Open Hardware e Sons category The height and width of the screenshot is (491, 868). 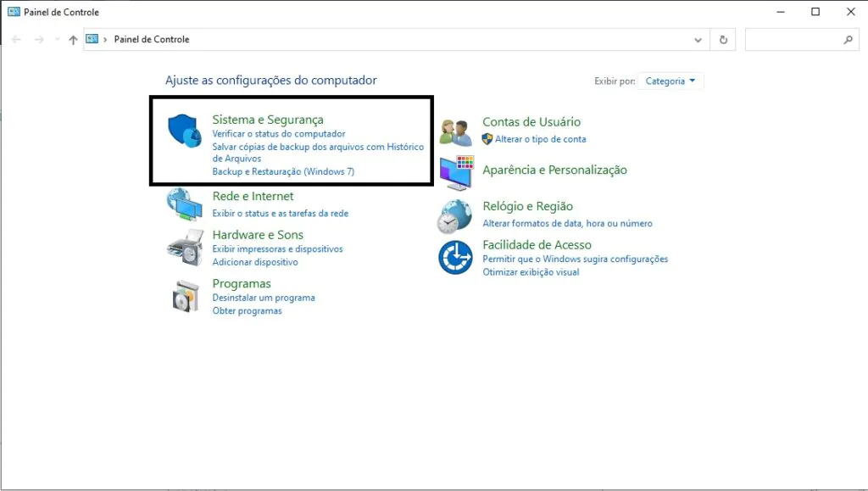coord(258,235)
